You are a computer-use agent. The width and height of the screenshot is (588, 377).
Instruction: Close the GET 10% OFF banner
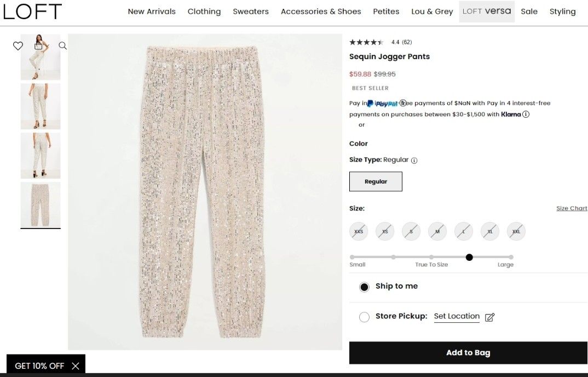[x=76, y=366]
